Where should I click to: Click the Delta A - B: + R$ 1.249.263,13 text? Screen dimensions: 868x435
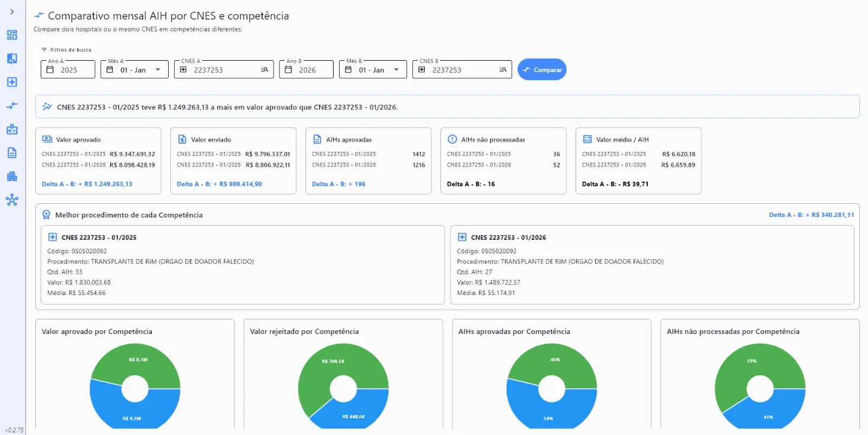[x=87, y=184]
